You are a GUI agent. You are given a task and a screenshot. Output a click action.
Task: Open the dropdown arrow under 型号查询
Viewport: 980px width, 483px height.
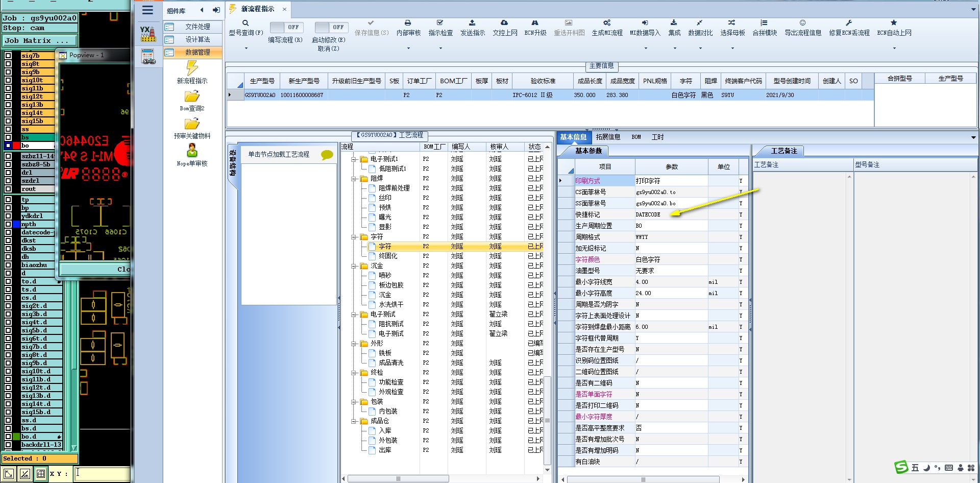[246, 49]
